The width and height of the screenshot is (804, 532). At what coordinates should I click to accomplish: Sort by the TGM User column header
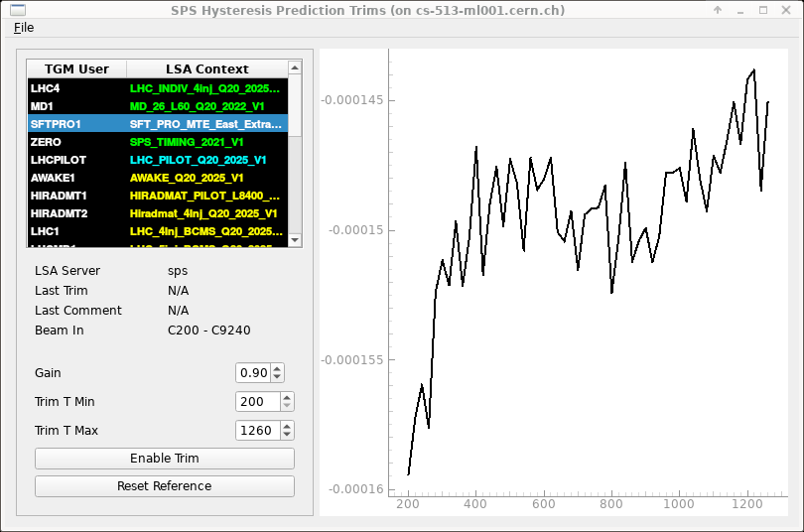coord(76,69)
